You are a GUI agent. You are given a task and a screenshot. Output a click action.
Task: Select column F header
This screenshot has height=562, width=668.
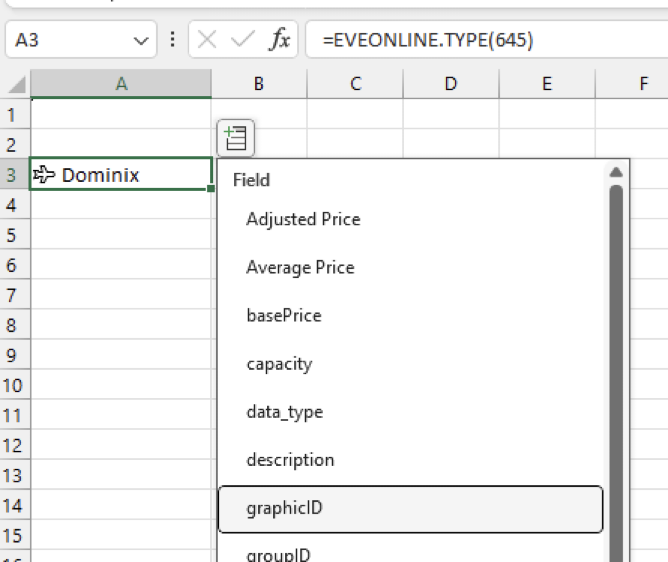[632, 84]
